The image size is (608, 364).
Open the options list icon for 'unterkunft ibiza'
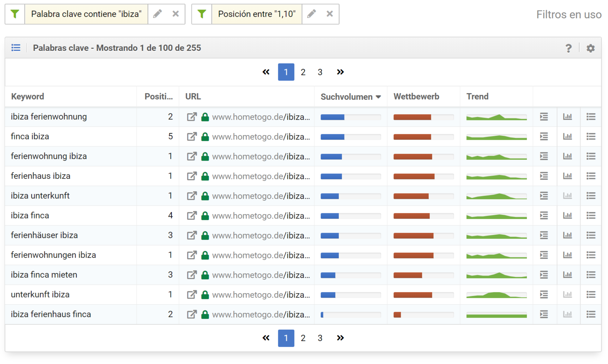point(591,295)
